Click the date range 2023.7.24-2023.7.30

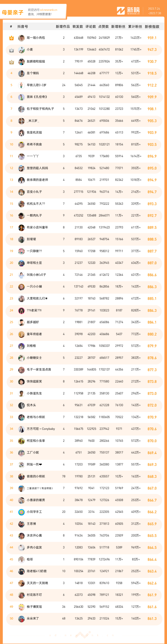(154, 11)
